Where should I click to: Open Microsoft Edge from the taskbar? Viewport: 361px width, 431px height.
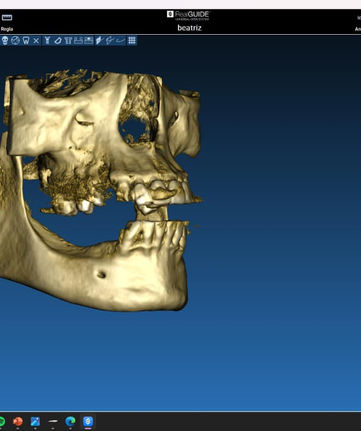pyautogui.click(x=70, y=422)
